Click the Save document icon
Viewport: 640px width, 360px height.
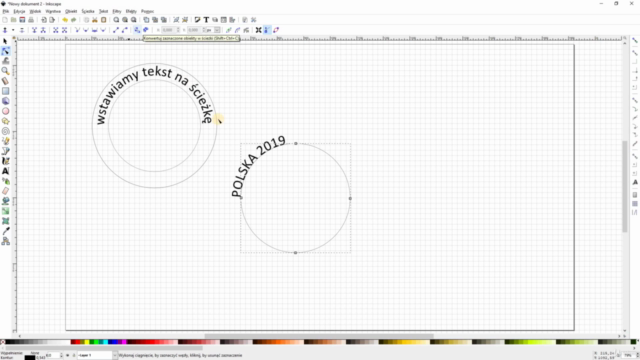(22, 20)
